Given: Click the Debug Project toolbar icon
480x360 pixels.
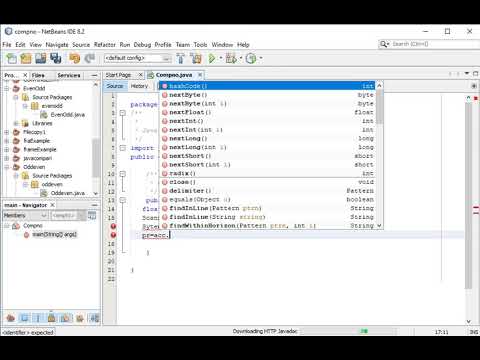Looking at the screenshot, I should click(x=231, y=58).
